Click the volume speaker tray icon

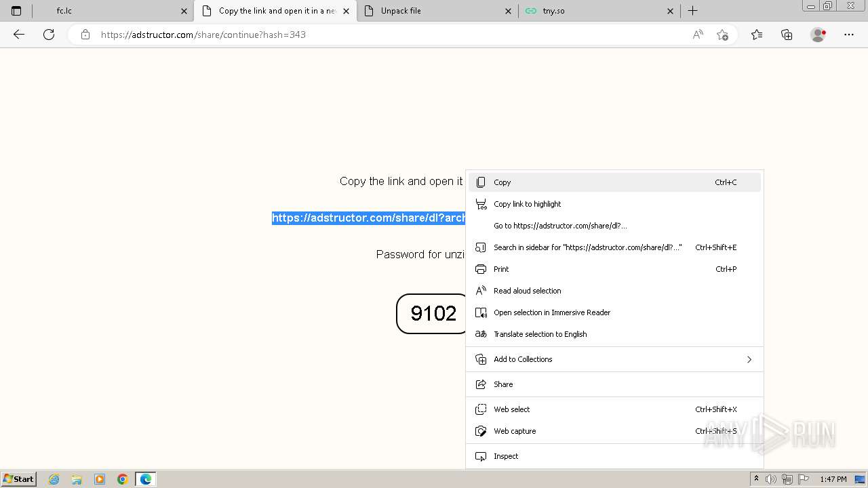pos(771,479)
